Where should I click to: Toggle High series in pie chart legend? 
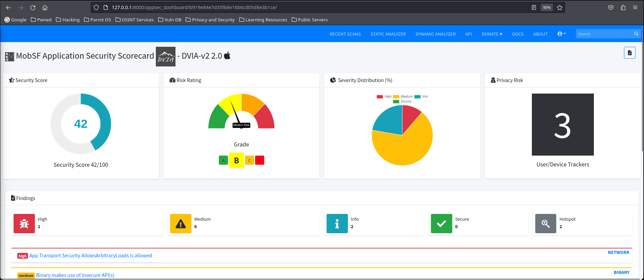pyautogui.click(x=384, y=97)
